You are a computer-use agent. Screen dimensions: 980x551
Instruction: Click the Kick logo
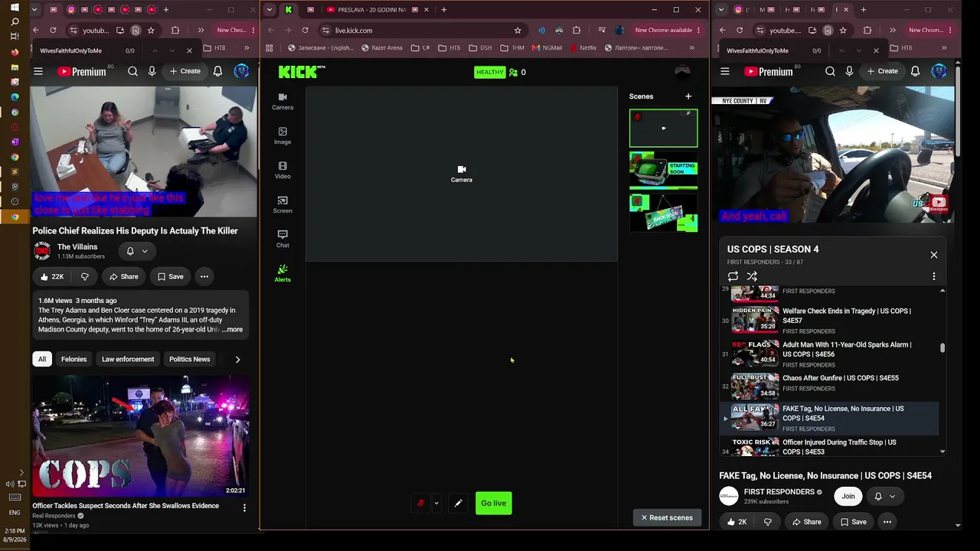(302, 72)
